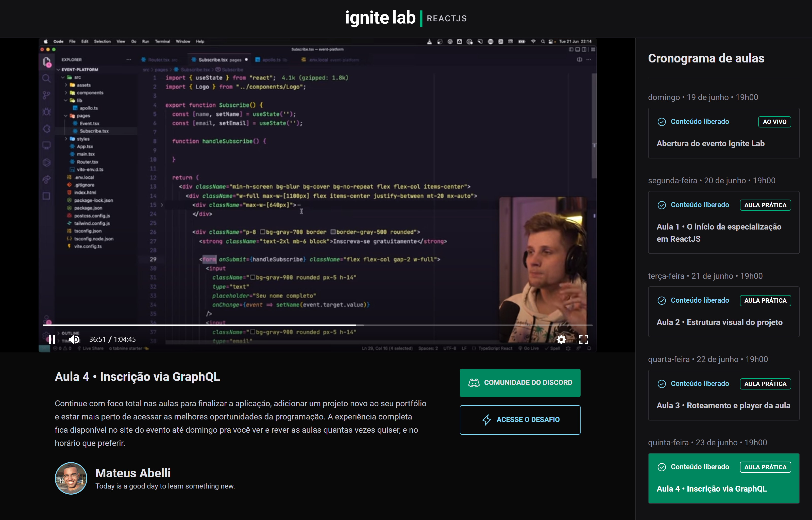Click the lightning bolt challenge icon
The height and width of the screenshot is (520, 812).
(486, 420)
